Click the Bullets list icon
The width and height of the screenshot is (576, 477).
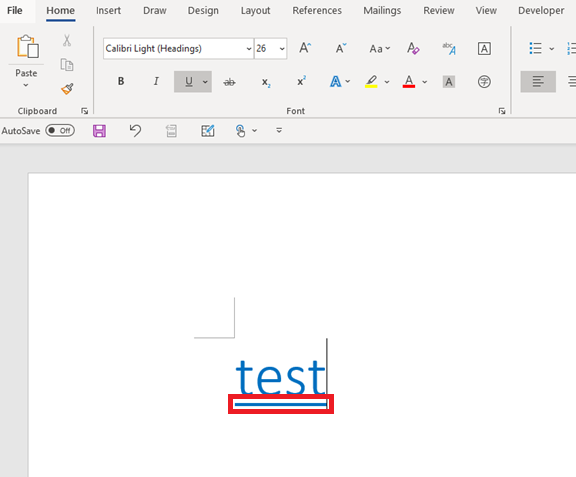coord(536,48)
